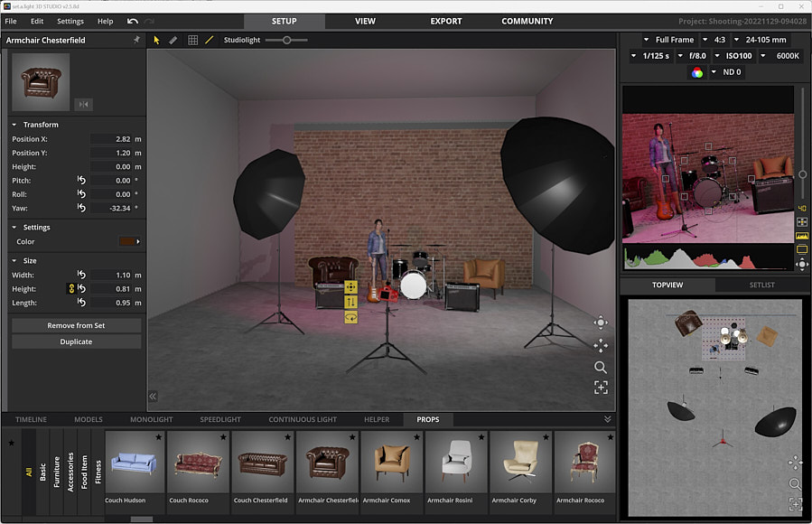This screenshot has width=812, height=524.
Task: Reset the Yaw rotation value
Action: tap(81, 209)
